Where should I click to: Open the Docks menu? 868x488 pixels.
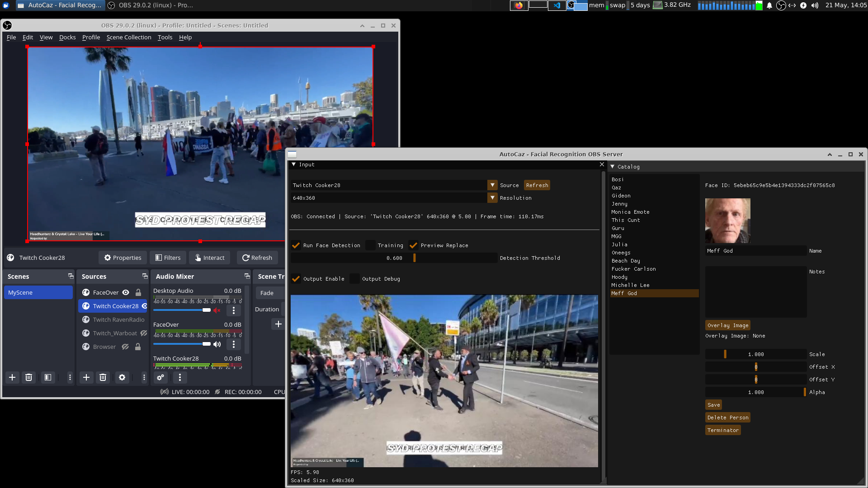pyautogui.click(x=67, y=37)
